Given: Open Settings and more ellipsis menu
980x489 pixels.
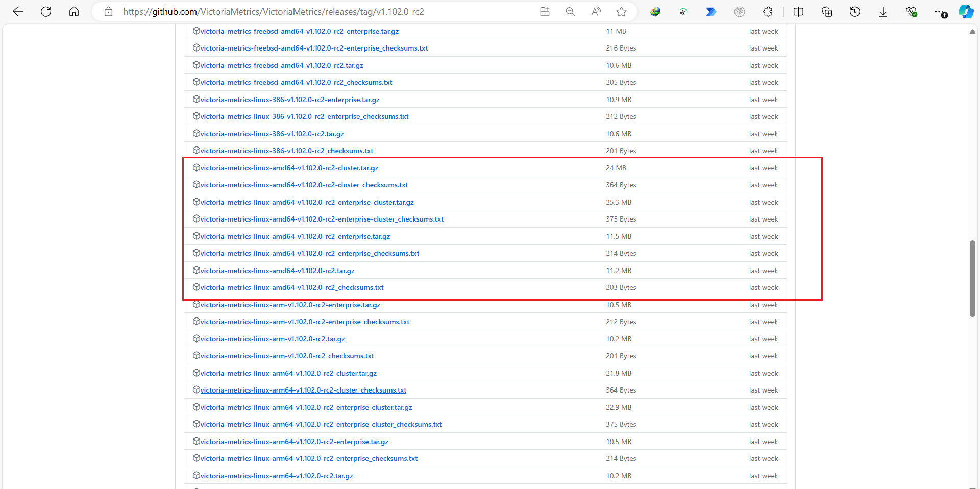Looking at the screenshot, I should (940, 12).
